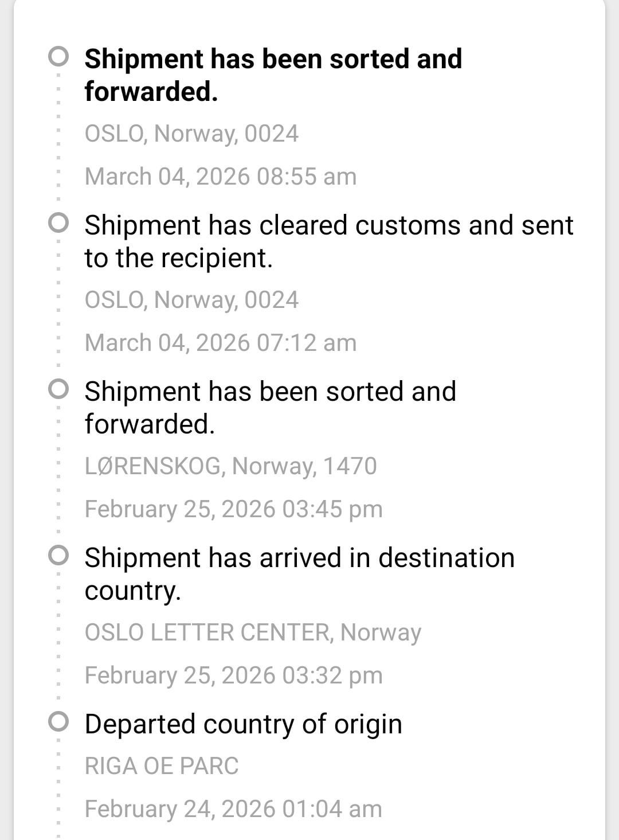The height and width of the screenshot is (840, 619).
Task: Tap the 'LØRENSKOG, Norway, 1470' location
Action: (x=230, y=466)
